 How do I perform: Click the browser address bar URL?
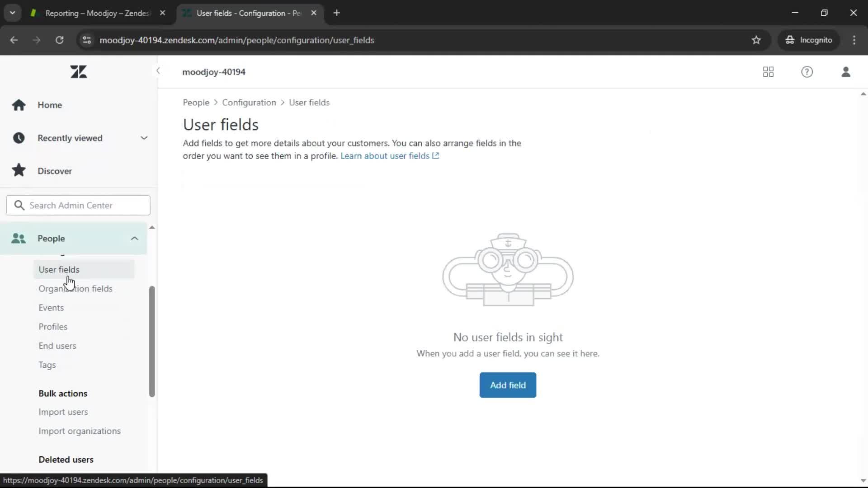pyautogui.click(x=237, y=40)
